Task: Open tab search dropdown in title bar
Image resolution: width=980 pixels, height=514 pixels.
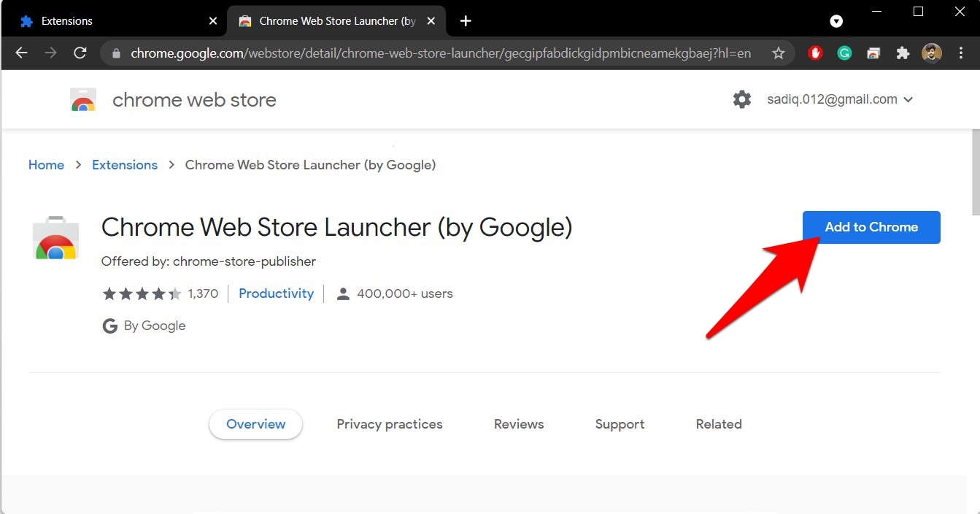Action: click(837, 21)
